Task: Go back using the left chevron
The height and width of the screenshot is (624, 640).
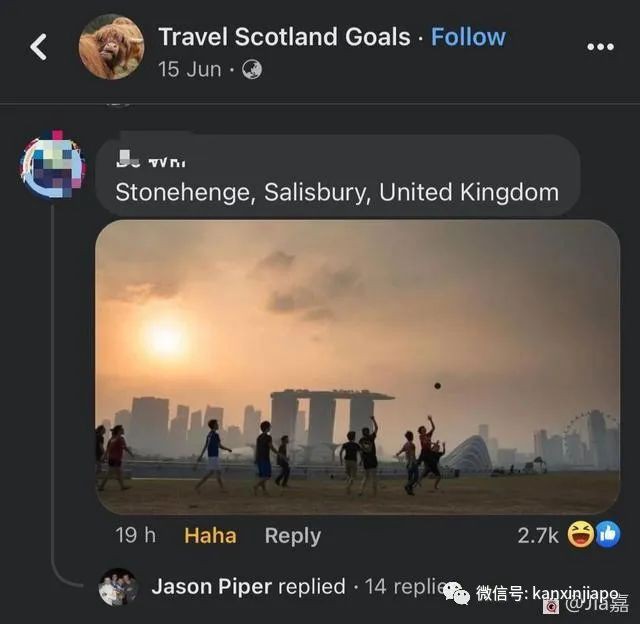Action: click(38, 46)
